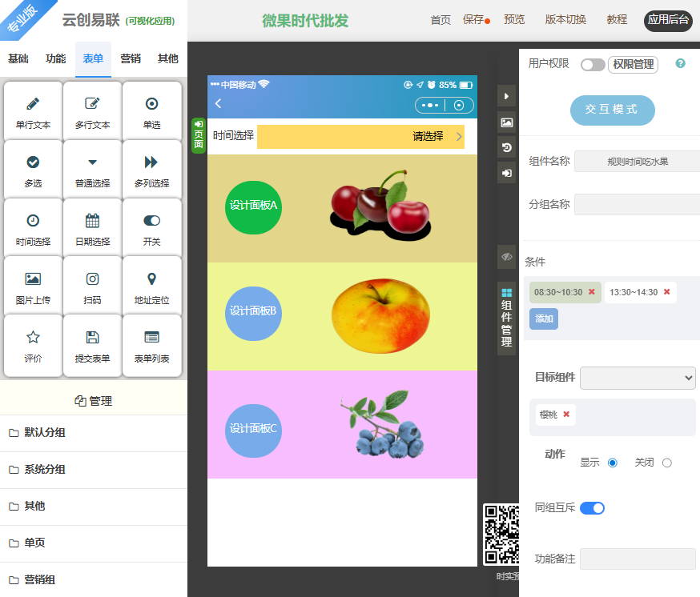Disable the same-group exclusive (同组互斥) switch

coord(592,507)
